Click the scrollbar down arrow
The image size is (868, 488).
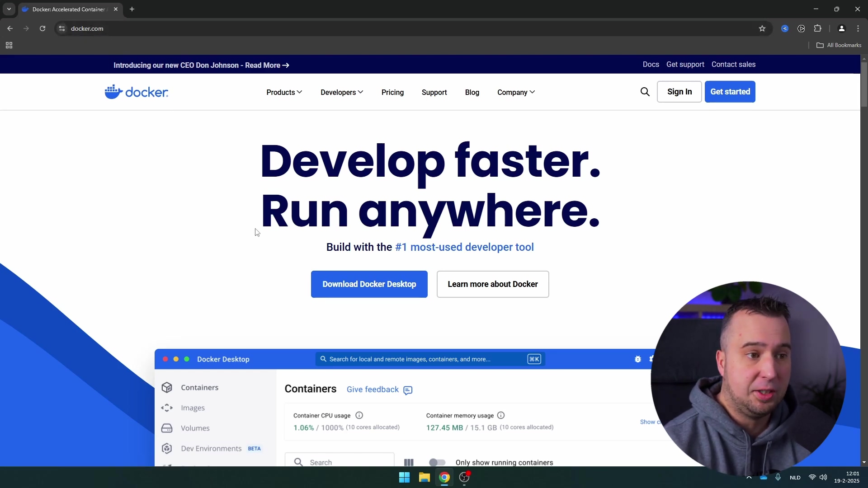coord(864,462)
